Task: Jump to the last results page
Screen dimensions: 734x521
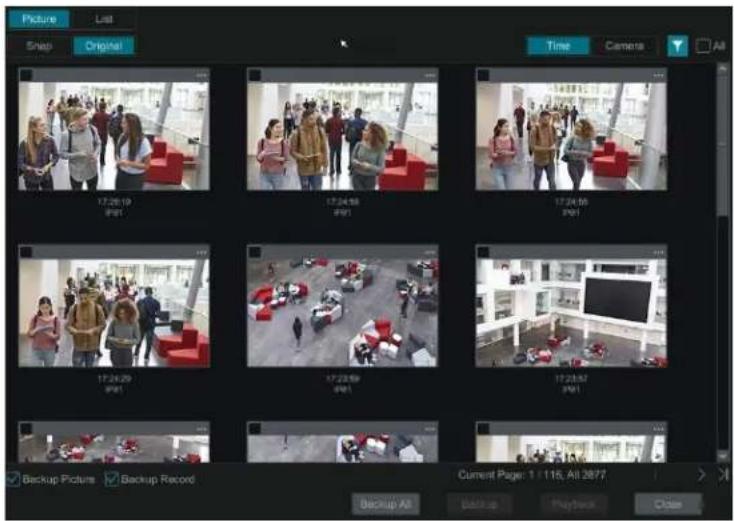Action: [x=723, y=475]
